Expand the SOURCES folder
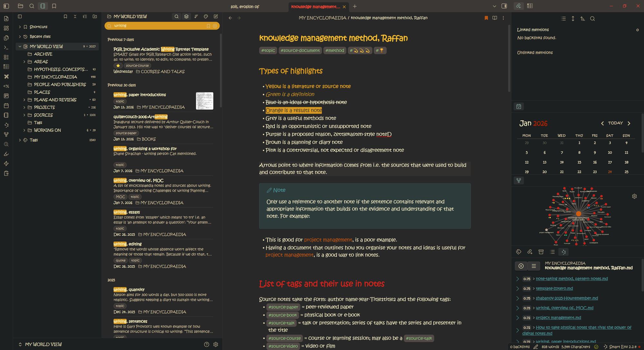 [24, 115]
